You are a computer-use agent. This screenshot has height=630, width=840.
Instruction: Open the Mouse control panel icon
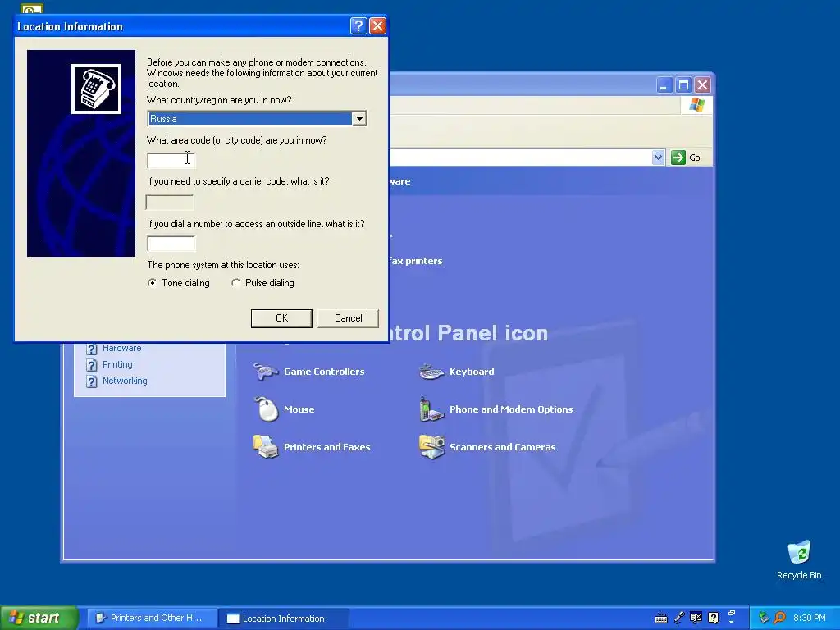[267, 409]
